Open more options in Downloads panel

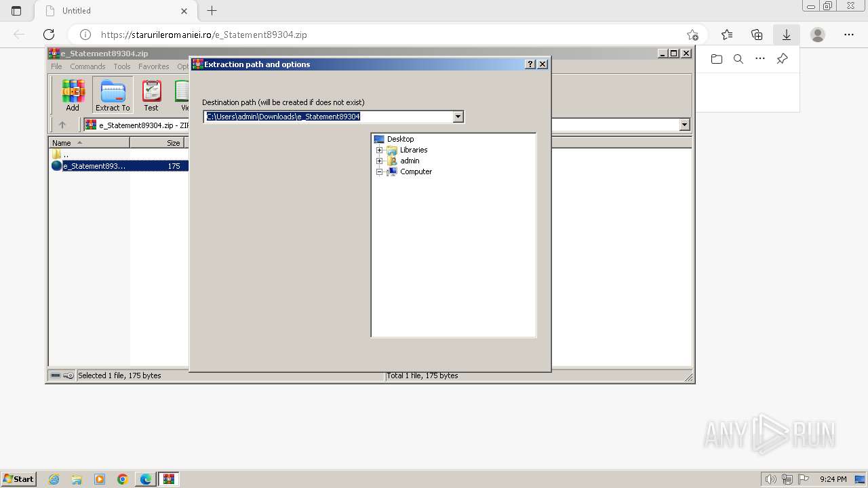760,59
